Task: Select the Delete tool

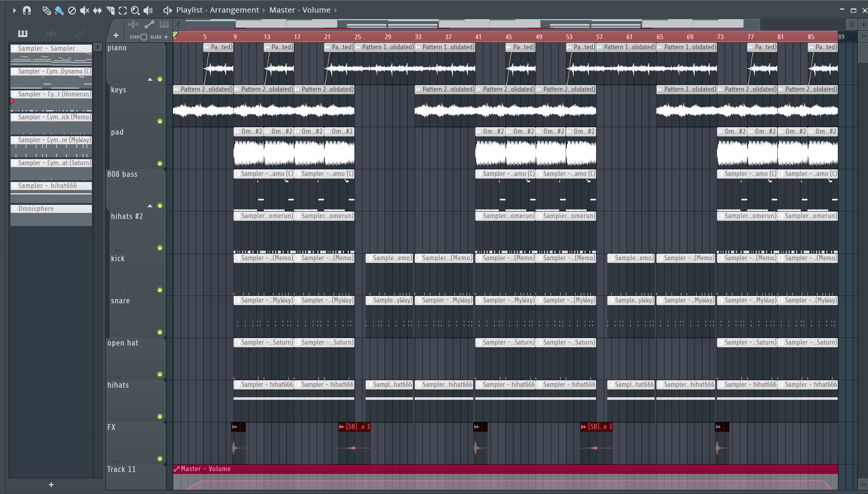Action: click(x=72, y=11)
